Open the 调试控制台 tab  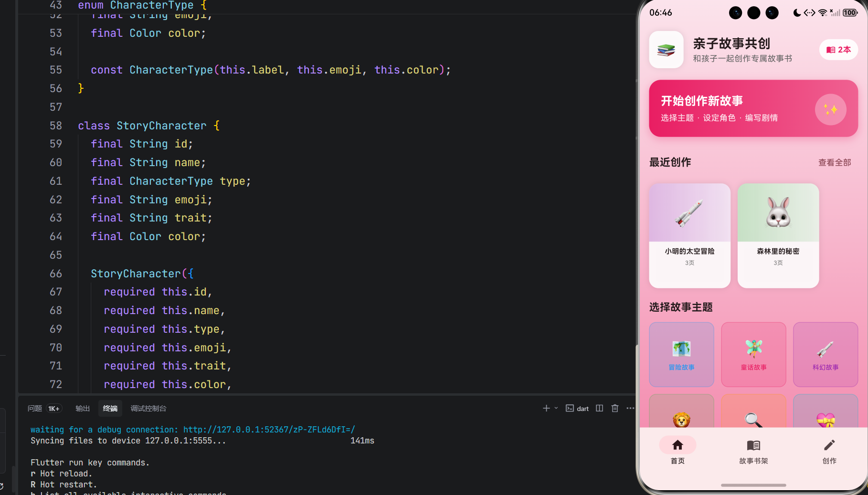pos(148,409)
